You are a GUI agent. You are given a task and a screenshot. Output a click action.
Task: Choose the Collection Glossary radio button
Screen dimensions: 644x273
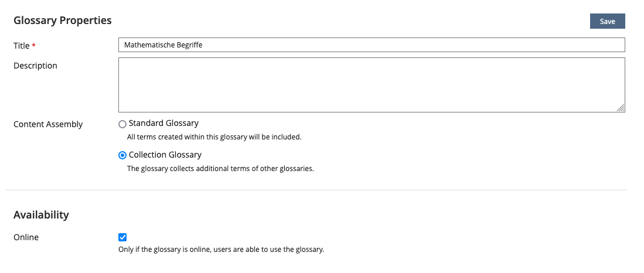click(x=122, y=155)
